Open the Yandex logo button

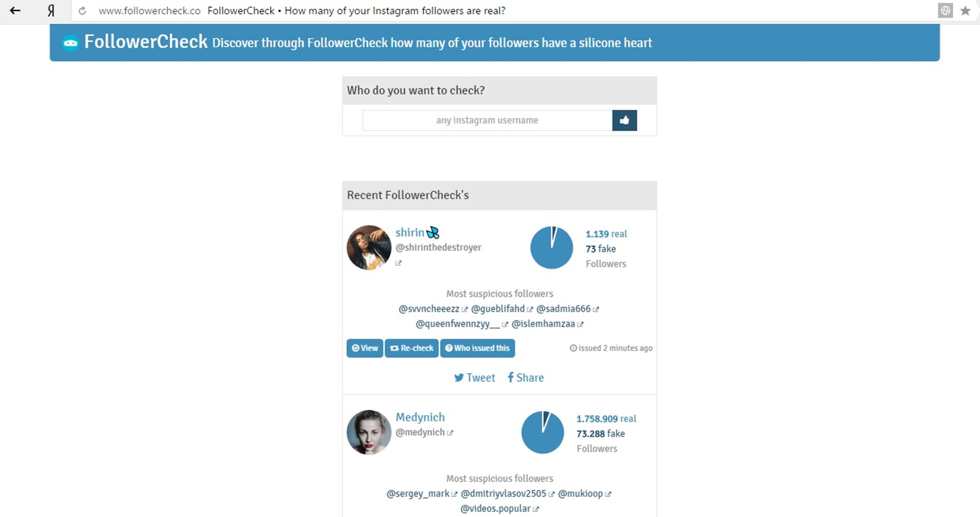pyautogui.click(x=51, y=10)
